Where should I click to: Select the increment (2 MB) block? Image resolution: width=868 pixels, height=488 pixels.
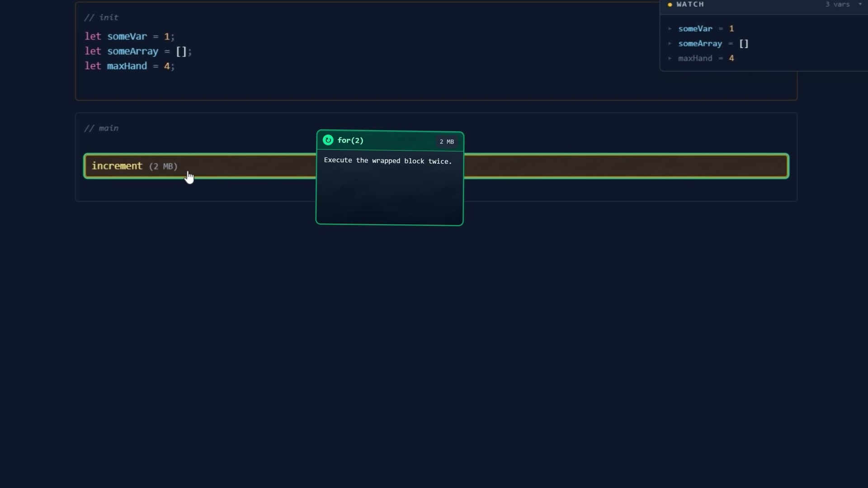click(x=436, y=166)
